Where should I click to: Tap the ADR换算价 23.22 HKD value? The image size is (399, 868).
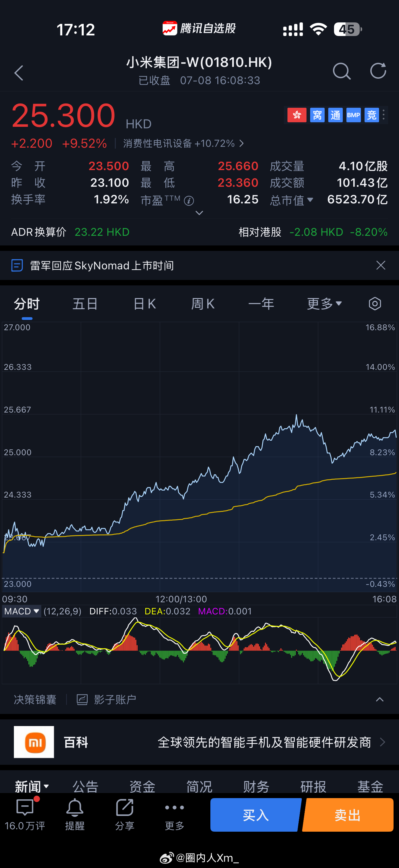102,232
